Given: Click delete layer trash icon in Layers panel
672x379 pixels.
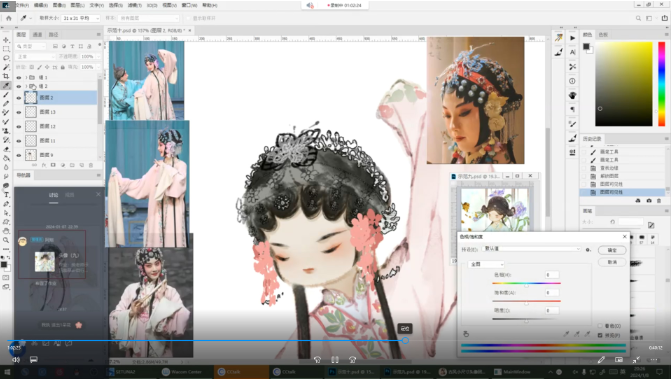Looking at the screenshot, I should coord(90,165).
